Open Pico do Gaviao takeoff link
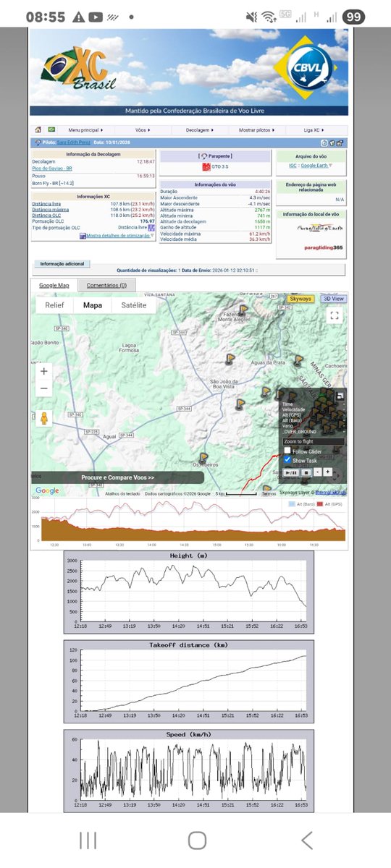Viewport: 391px width, 868px height. click(52, 168)
